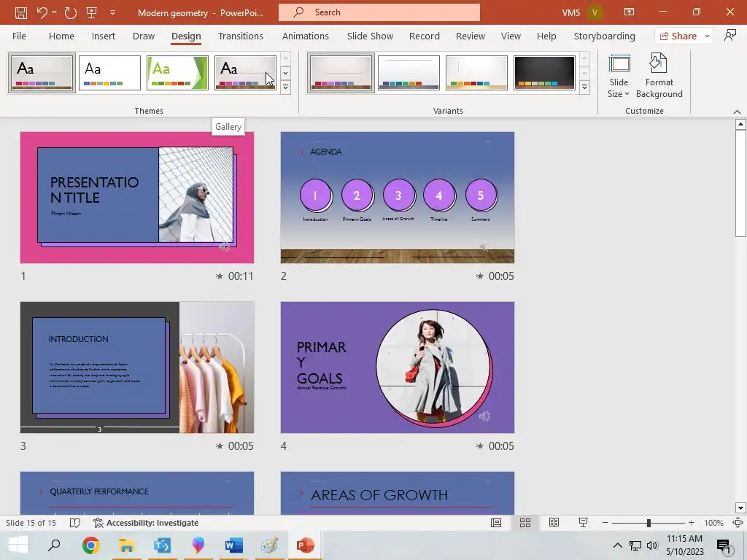Screen dimensions: 747x560
Task: Select the dark black variant
Action: [544, 73]
